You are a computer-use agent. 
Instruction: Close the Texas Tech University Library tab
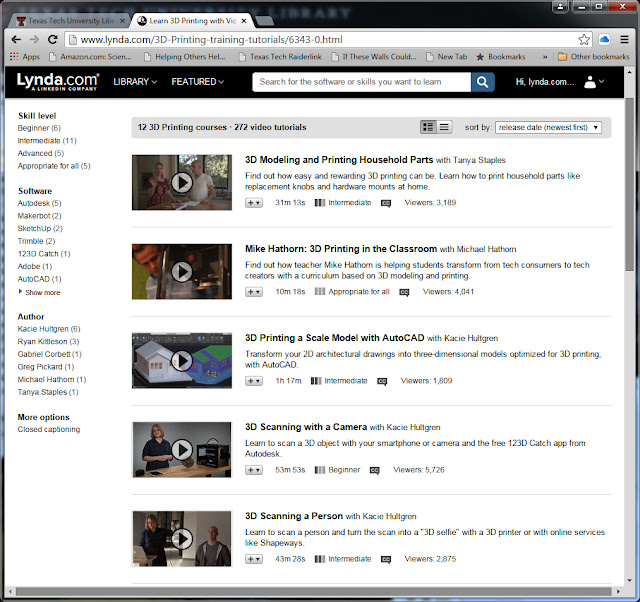(122, 20)
